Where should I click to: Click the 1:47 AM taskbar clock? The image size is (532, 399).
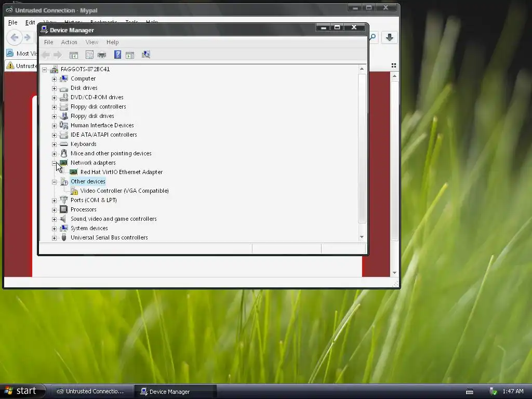pyautogui.click(x=513, y=391)
